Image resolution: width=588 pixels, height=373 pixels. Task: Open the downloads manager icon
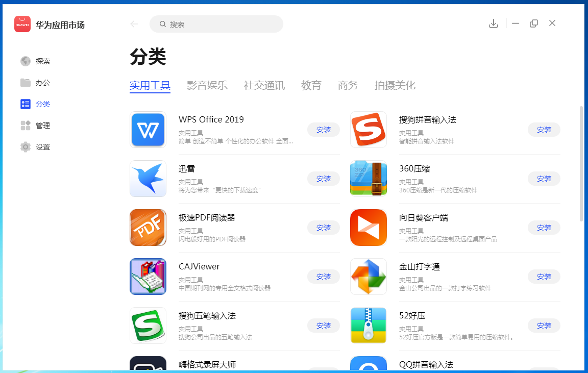[x=494, y=23]
